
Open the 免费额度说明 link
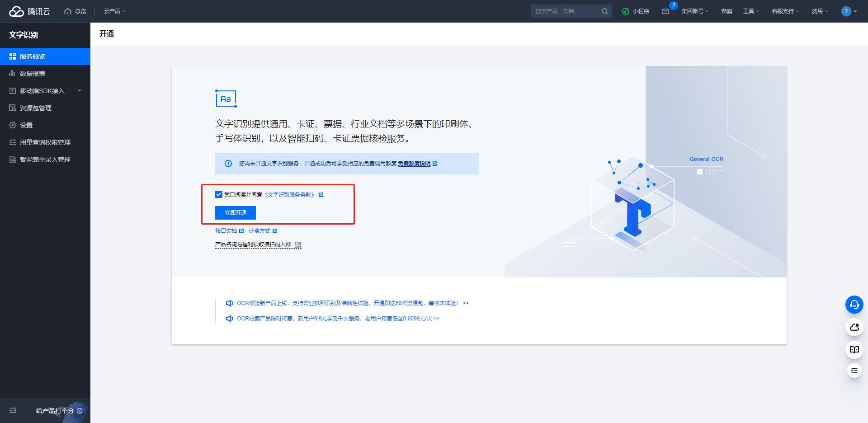[x=414, y=164]
